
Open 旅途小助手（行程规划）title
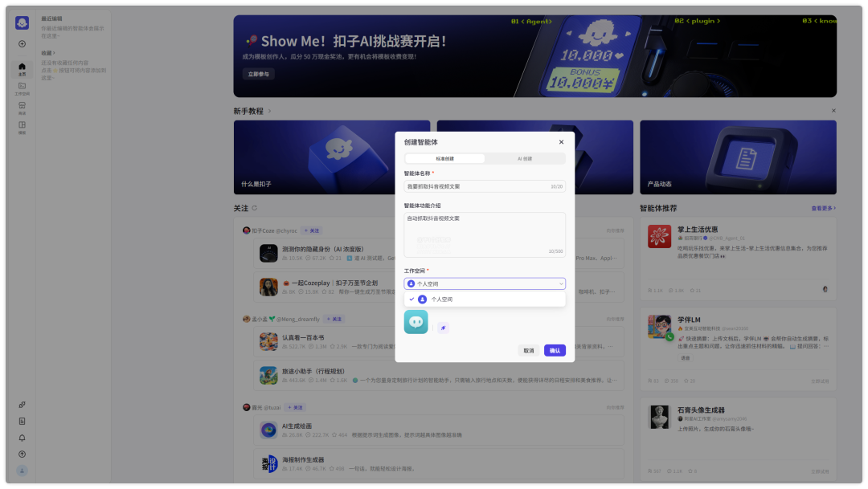(313, 371)
